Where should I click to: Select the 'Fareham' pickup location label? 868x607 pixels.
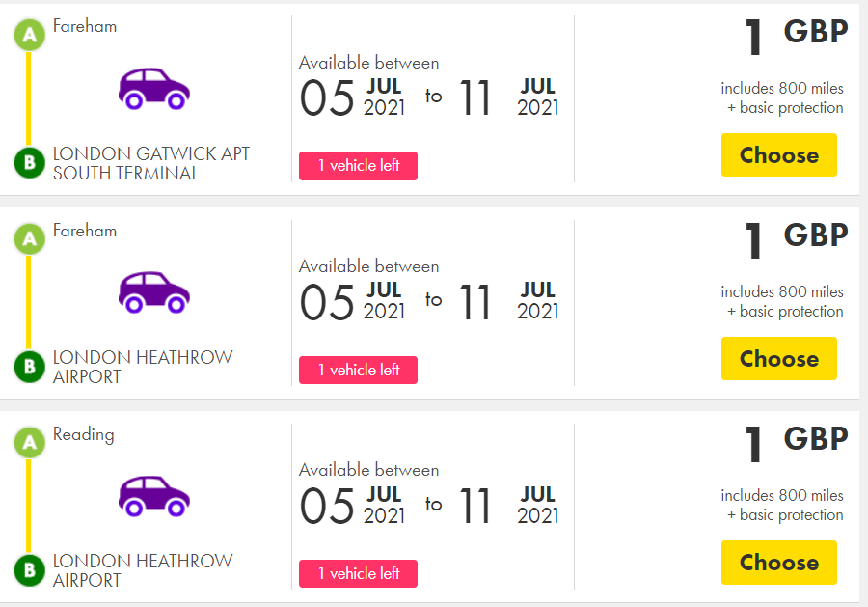point(86,26)
